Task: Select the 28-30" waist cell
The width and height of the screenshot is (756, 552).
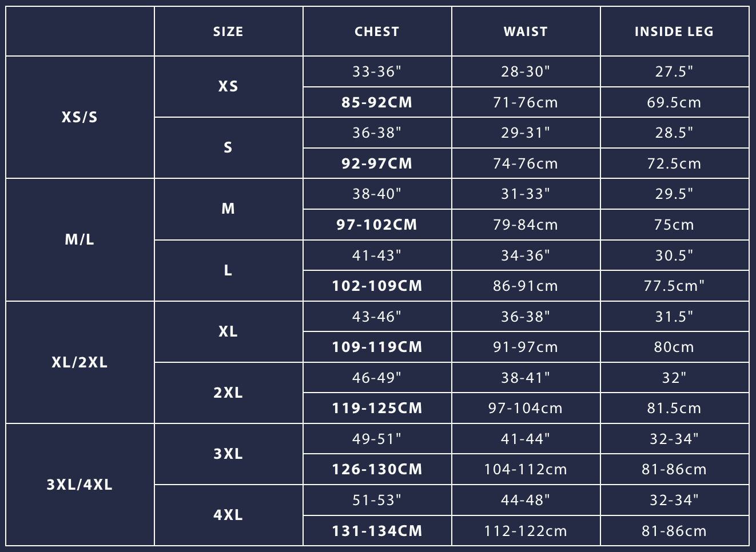Action: pyautogui.click(x=526, y=71)
